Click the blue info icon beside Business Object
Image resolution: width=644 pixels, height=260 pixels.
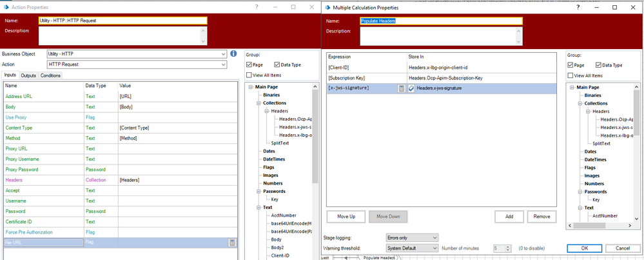(234, 54)
